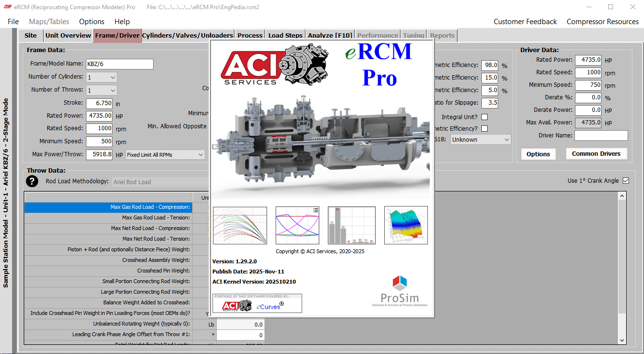Click the Common Drivers button
Viewport: 644px width, 354px height.
(x=596, y=154)
